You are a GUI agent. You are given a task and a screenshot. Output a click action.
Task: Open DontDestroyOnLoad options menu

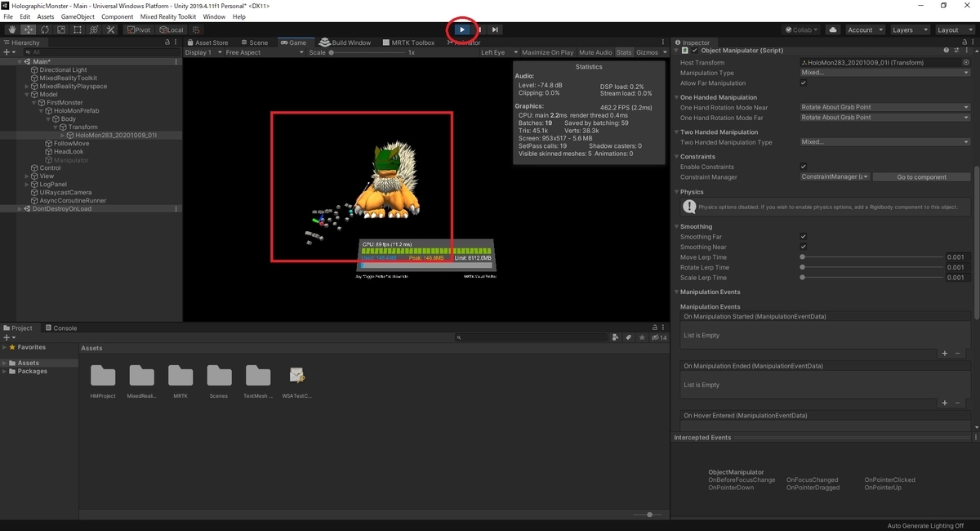click(176, 208)
